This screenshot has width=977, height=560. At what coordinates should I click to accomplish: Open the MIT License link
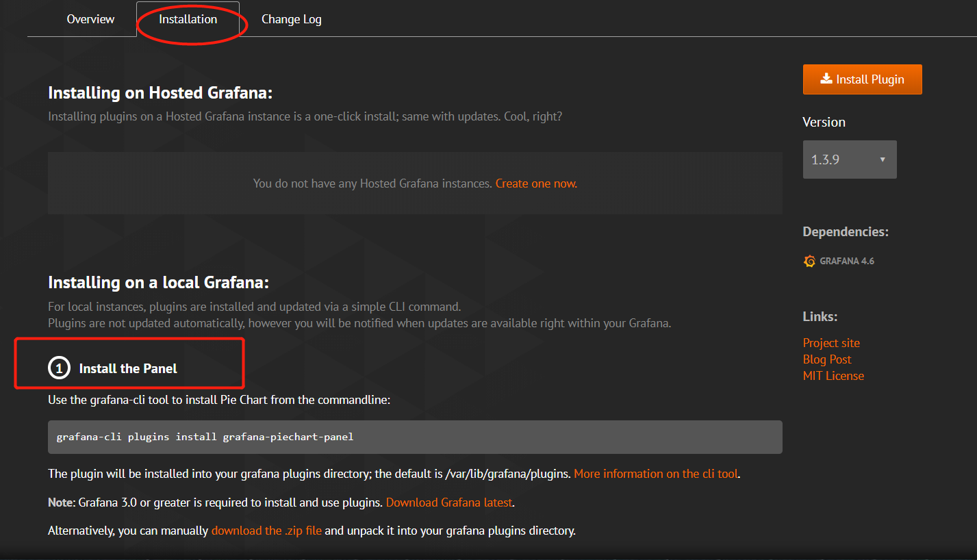point(833,376)
